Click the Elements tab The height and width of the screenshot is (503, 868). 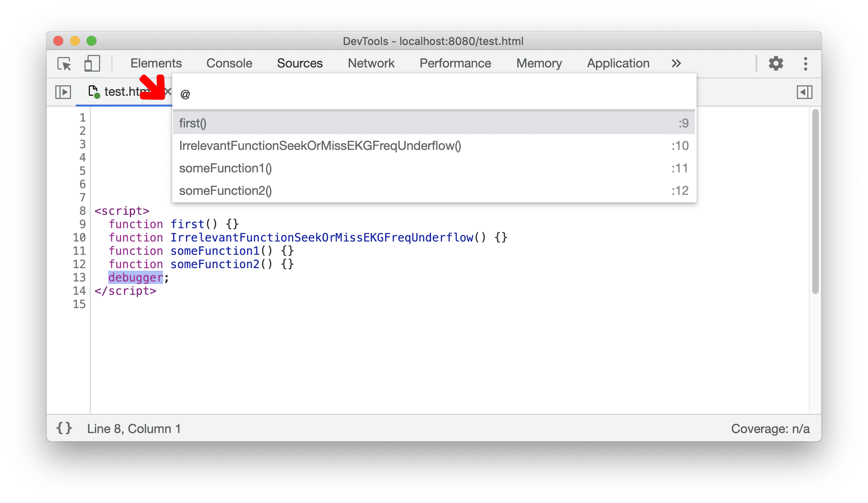click(156, 63)
